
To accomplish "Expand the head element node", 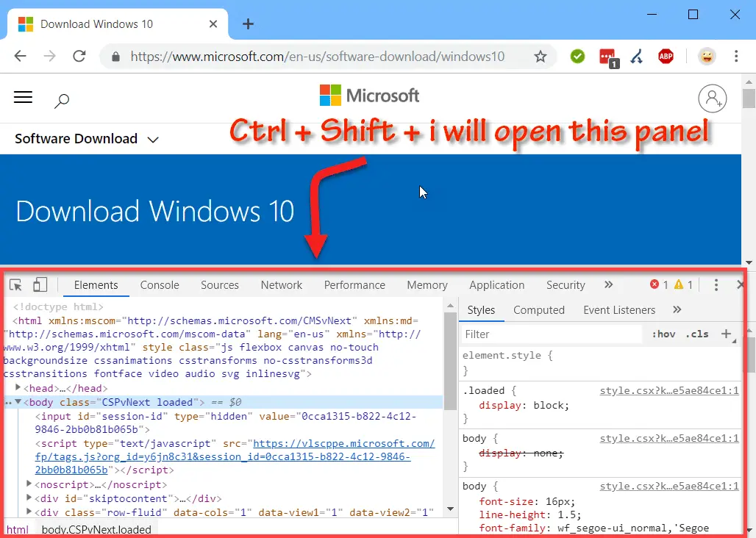I will click(x=18, y=387).
